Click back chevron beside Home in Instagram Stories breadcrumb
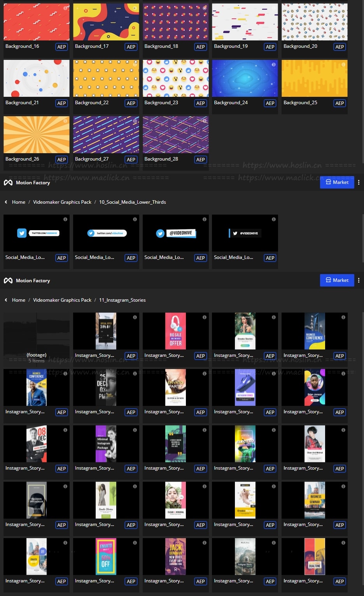The height and width of the screenshot is (596, 364). coord(6,300)
